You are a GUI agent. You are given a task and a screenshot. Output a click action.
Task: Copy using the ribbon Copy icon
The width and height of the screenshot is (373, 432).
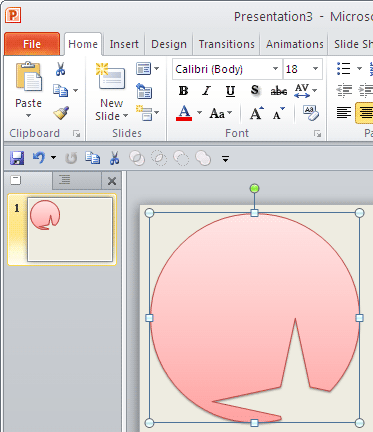pos(60,90)
